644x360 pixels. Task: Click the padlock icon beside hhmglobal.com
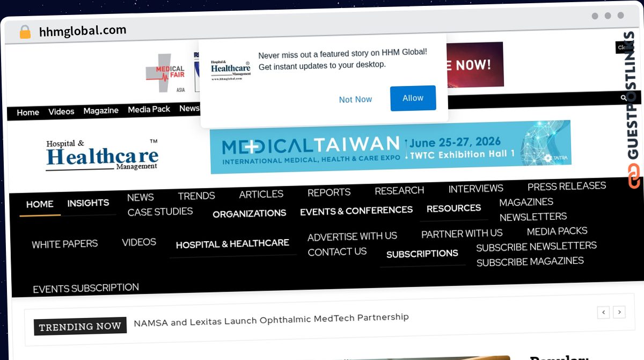25,32
